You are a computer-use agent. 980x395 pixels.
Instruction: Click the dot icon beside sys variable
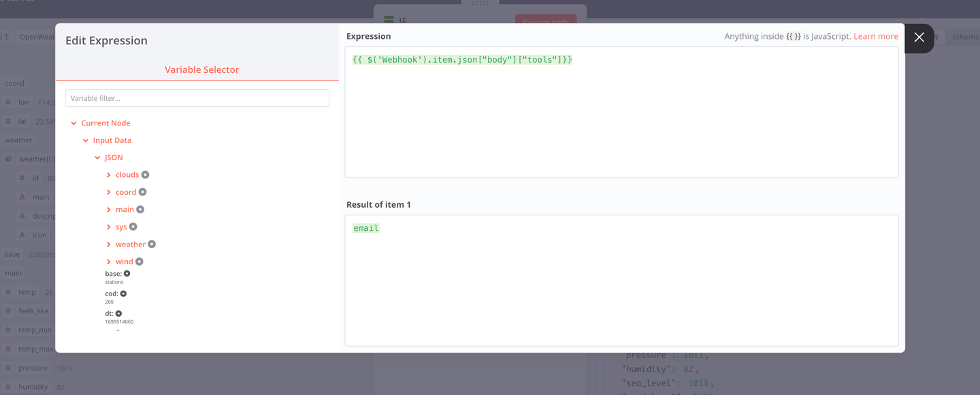click(x=133, y=227)
